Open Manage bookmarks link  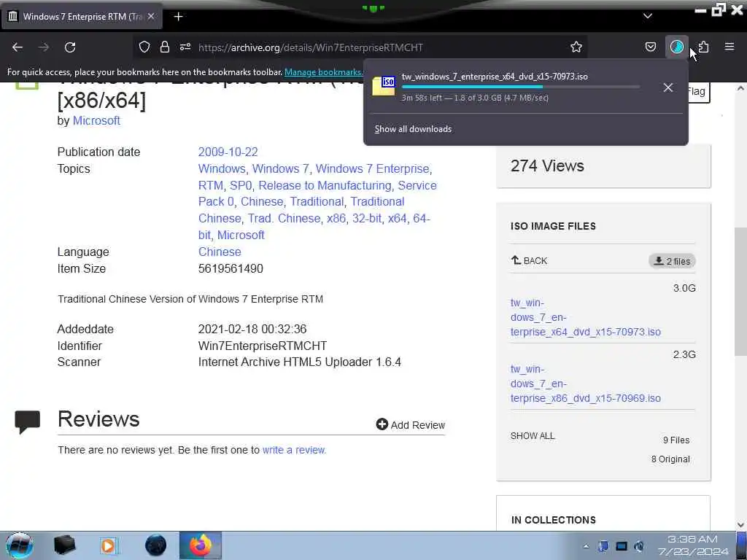coord(323,72)
